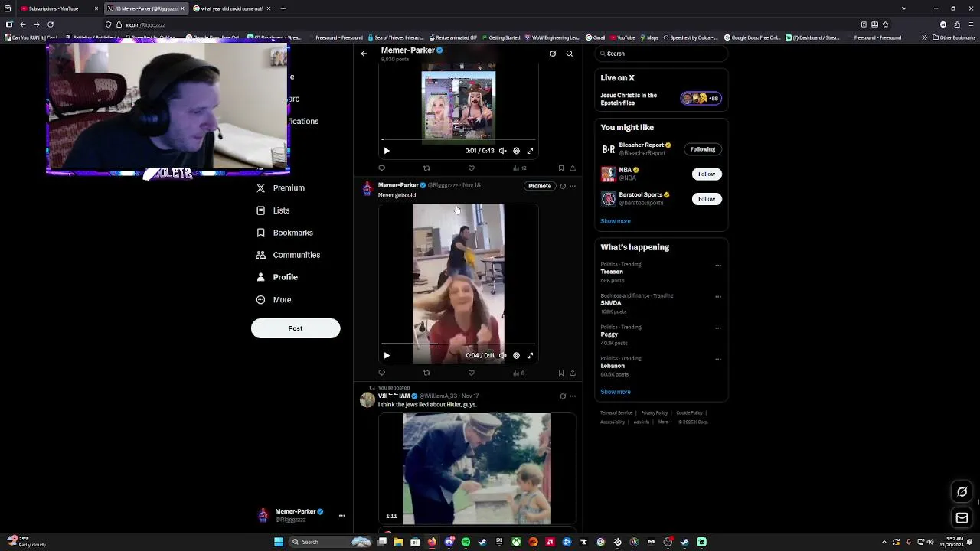980x551 pixels.
Task: Promote the 'Never gets old' post
Action: tap(539, 186)
